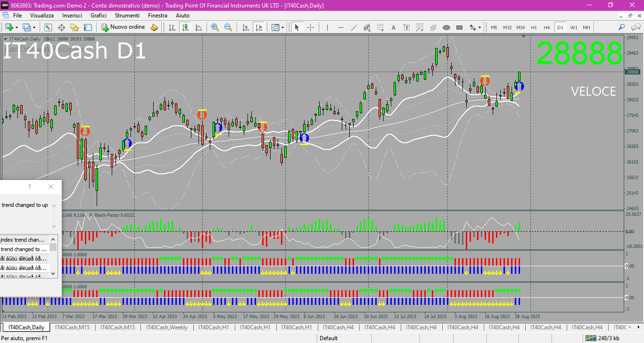Viewport: 644px width, 343px height.
Task: Open the Finestra menu
Action: [157, 16]
